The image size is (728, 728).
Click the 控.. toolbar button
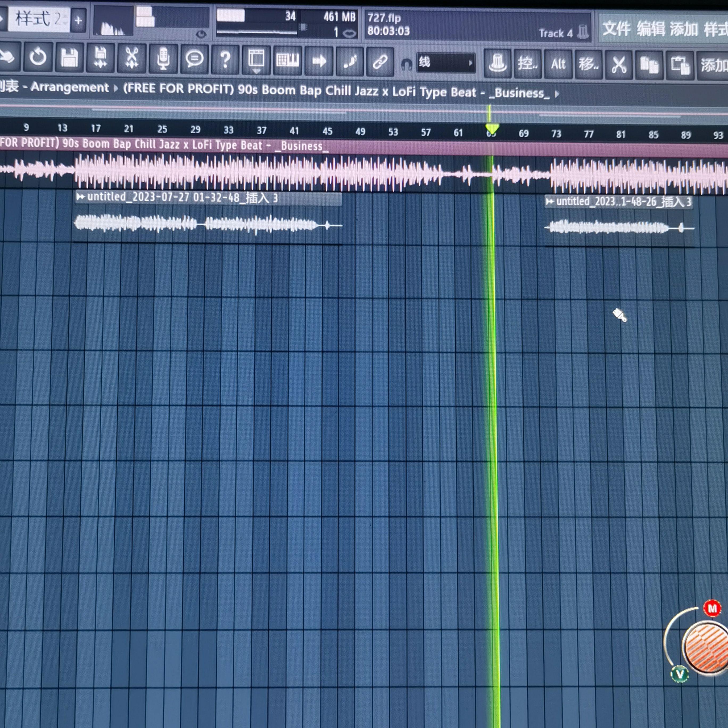point(528,63)
